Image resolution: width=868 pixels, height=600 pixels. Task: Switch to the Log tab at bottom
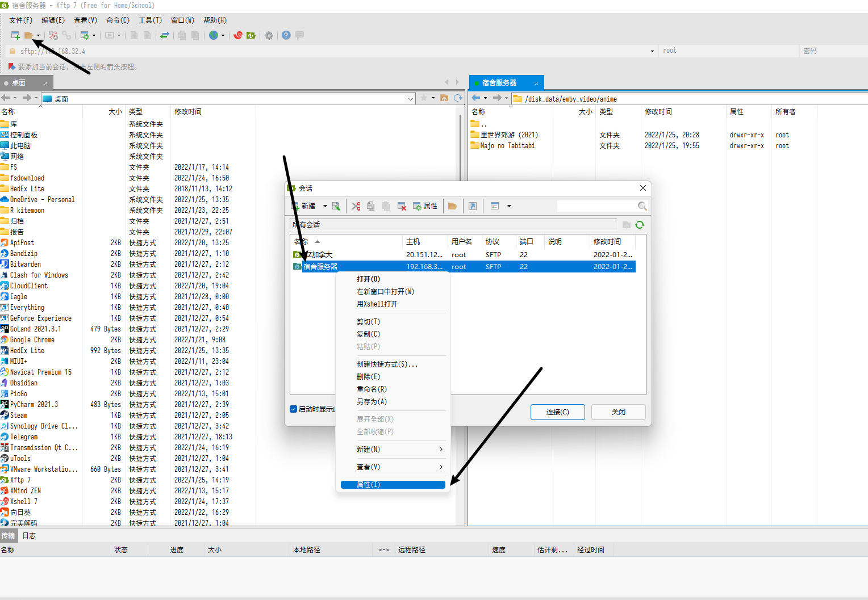tap(29, 535)
